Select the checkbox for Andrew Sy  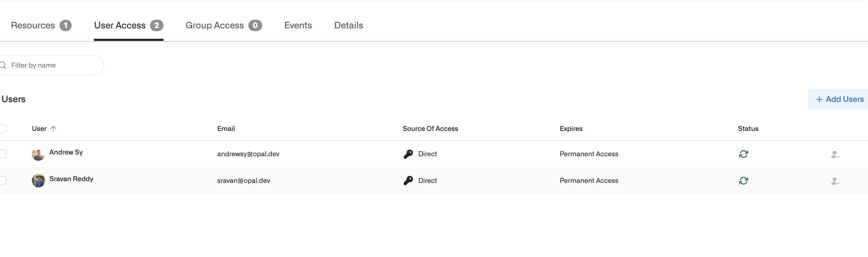coord(3,154)
